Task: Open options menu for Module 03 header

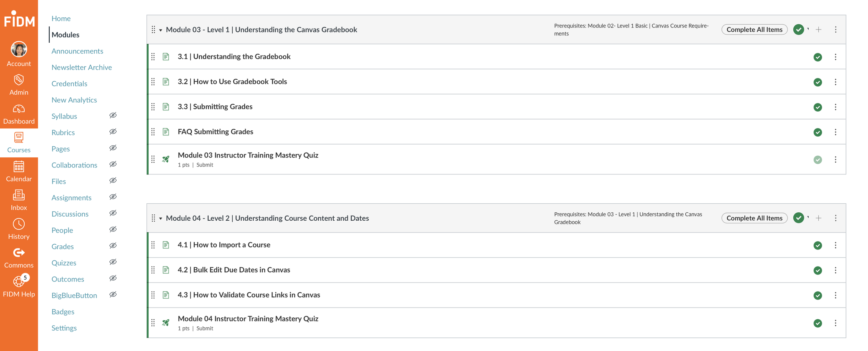Action: (835, 30)
